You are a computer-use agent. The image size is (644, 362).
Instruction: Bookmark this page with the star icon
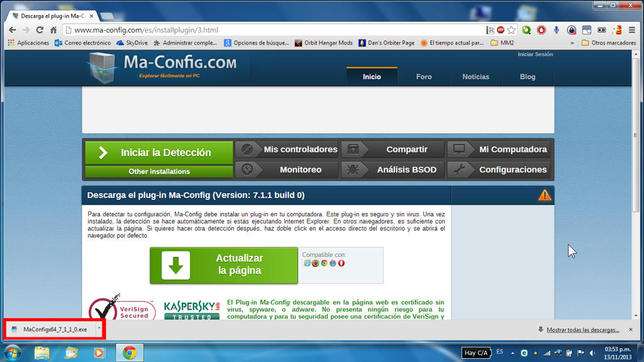click(x=511, y=30)
